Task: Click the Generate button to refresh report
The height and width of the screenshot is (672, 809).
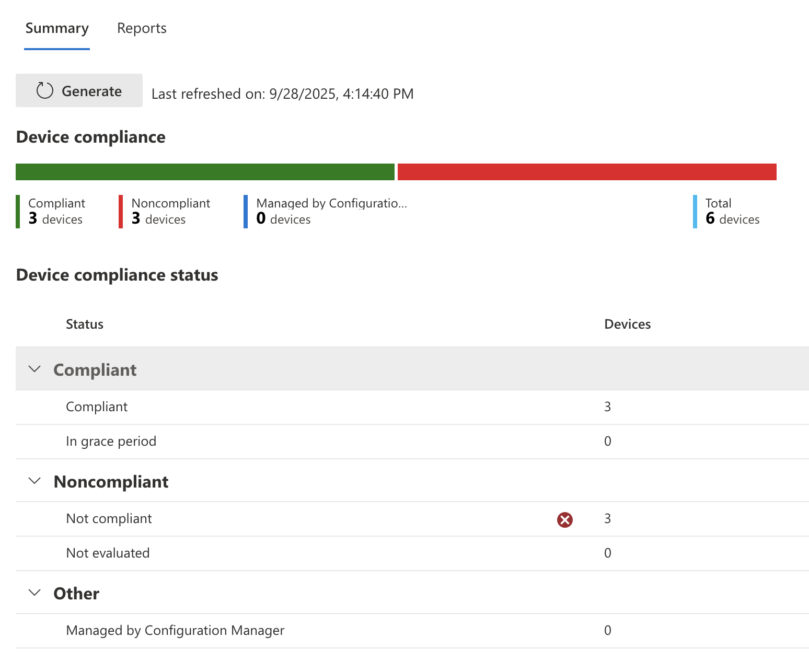Action: (x=78, y=90)
